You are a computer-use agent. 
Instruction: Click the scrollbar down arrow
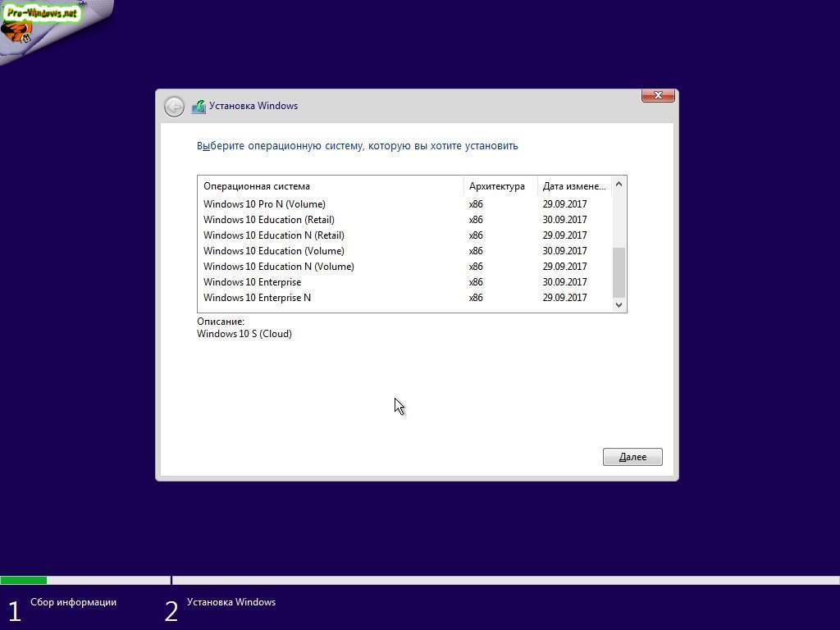click(619, 305)
